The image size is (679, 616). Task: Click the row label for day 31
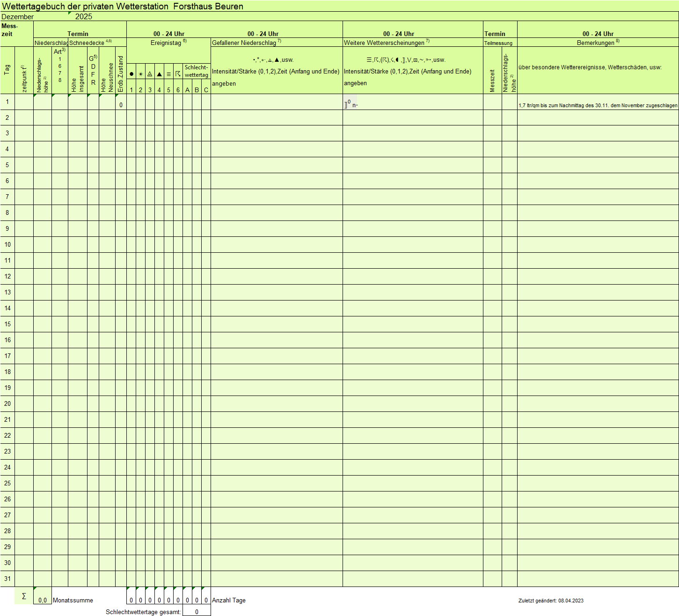(x=7, y=579)
